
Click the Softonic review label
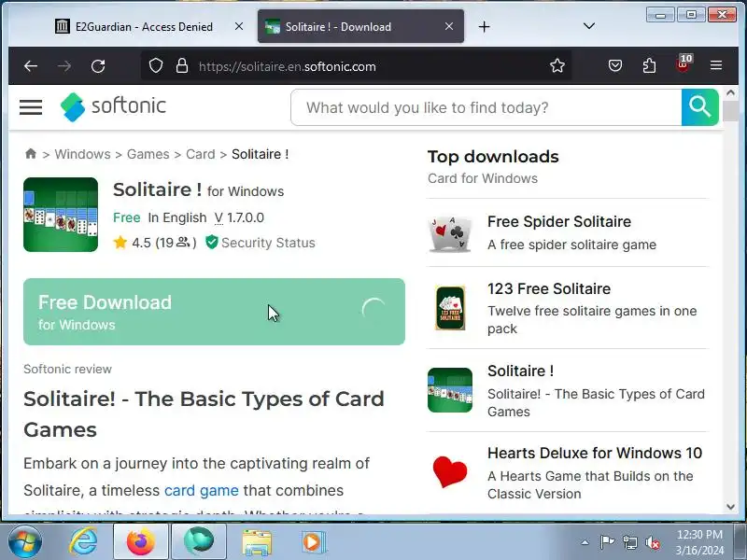coord(67,369)
